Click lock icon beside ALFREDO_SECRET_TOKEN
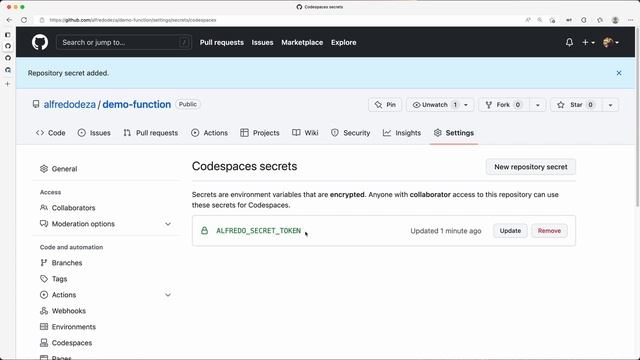The width and height of the screenshot is (640, 360). click(204, 231)
